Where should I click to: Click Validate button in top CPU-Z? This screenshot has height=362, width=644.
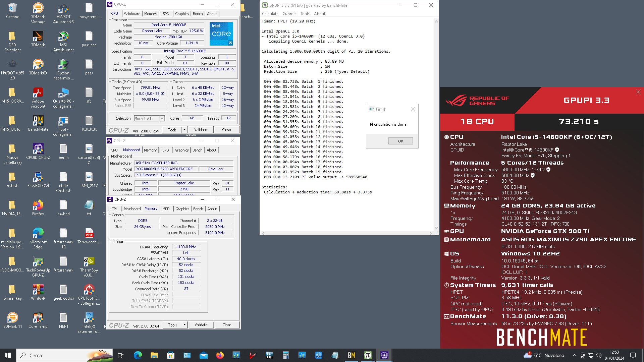(201, 130)
